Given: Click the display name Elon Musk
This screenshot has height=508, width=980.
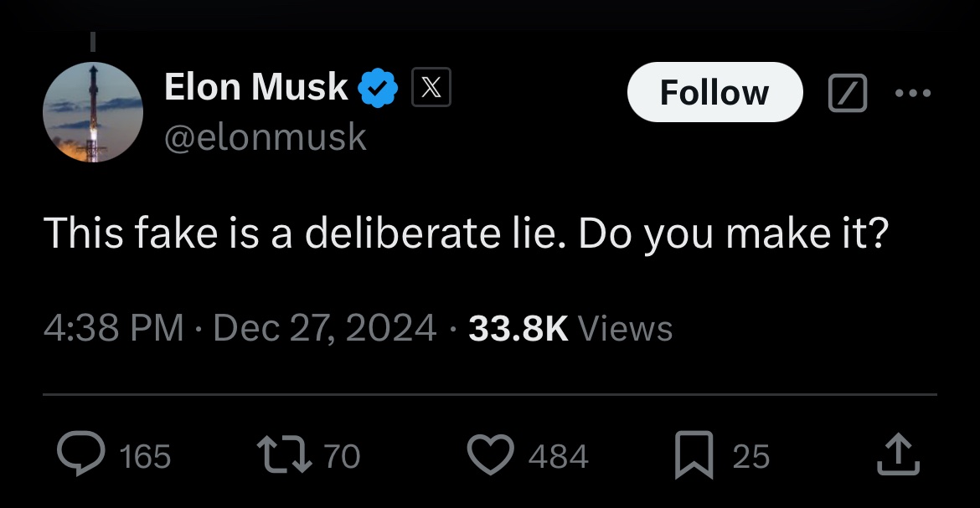Looking at the screenshot, I should coord(255,87).
